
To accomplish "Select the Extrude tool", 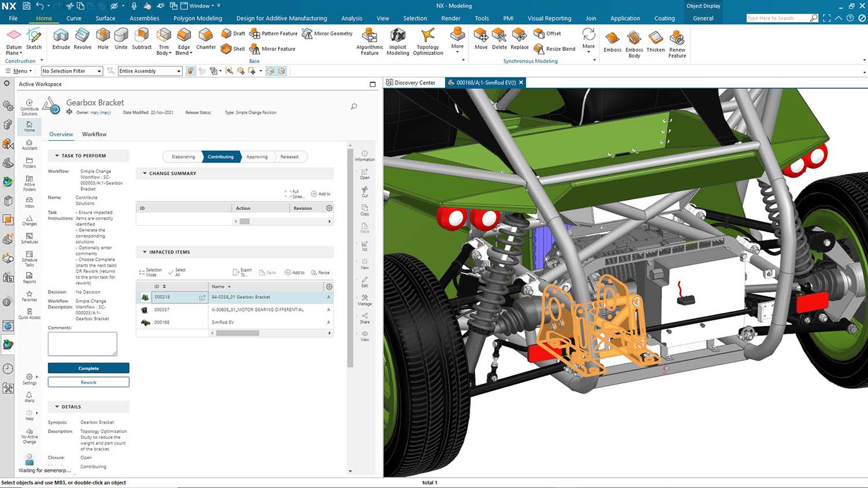I will 61,39.
